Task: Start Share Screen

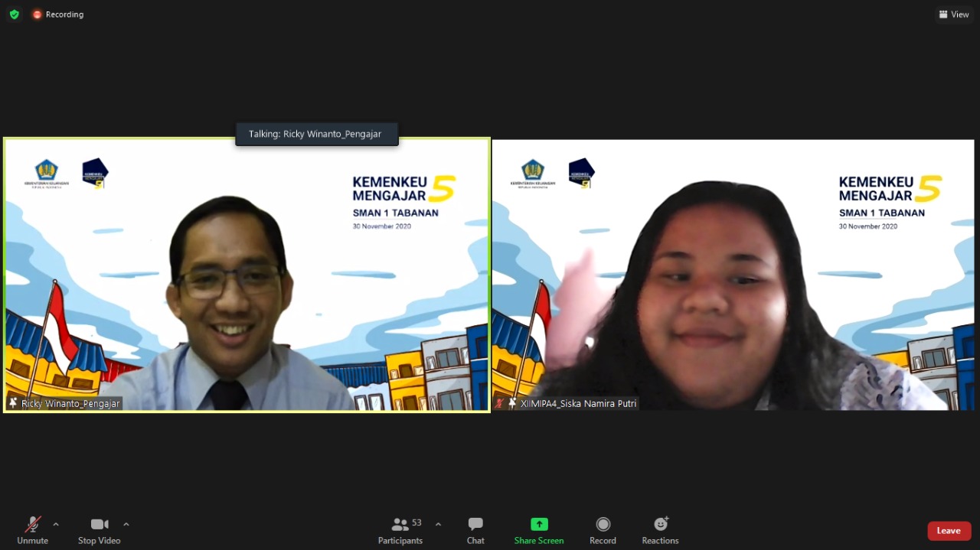Action: [539, 529]
